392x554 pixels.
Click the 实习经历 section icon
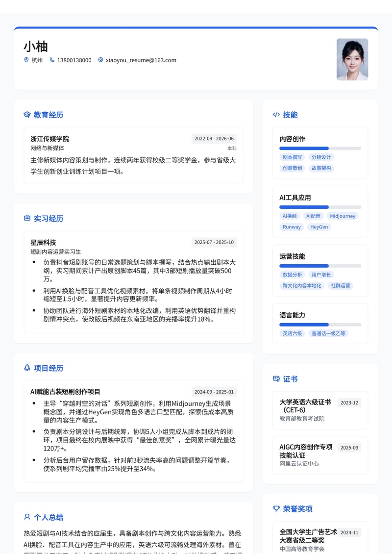pyautogui.click(x=26, y=219)
